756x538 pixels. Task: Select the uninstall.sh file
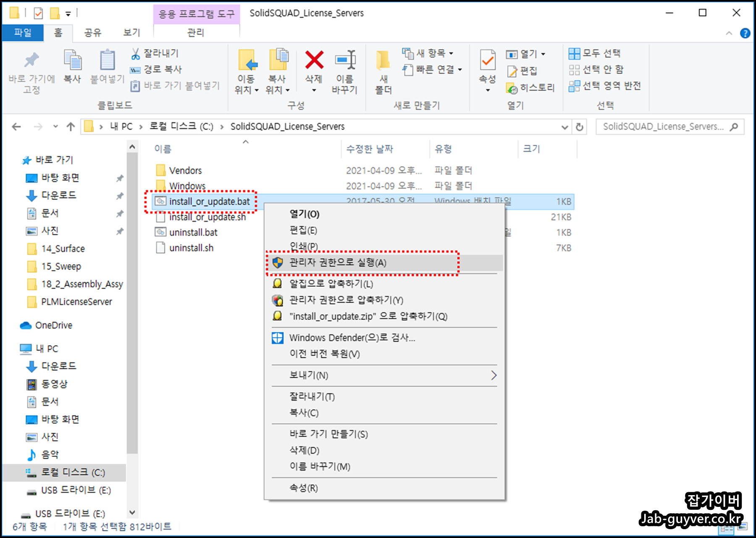click(191, 248)
